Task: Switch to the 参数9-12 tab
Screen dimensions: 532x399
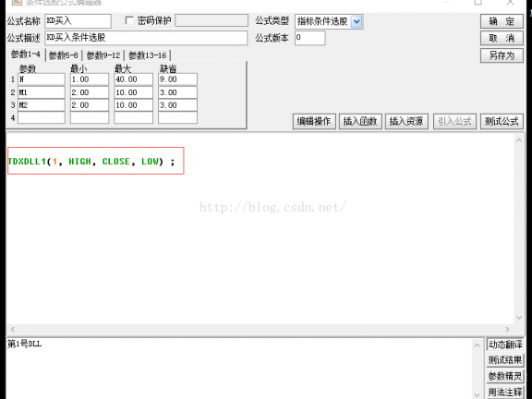Action: (x=103, y=55)
